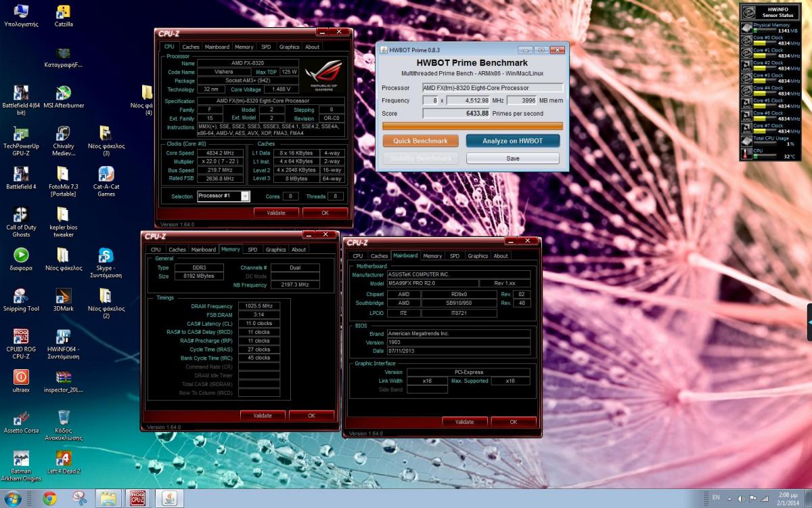Click the Google Chrome taskbar icon
812x508 pixels.
(x=49, y=499)
